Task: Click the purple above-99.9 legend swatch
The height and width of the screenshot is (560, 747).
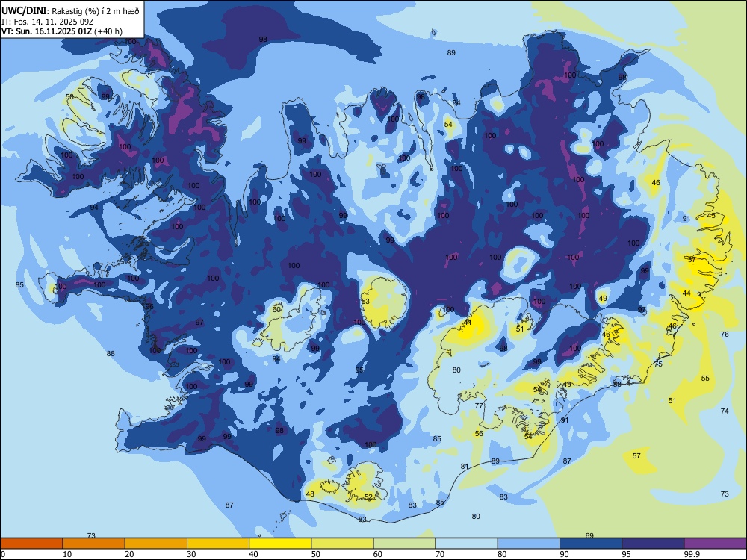Action: (715, 544)
